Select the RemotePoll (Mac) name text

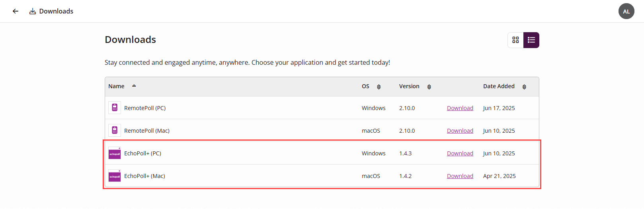tap(147, 131)
